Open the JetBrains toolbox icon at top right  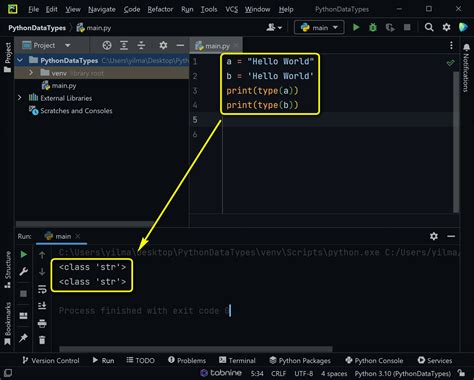pyautogui.click(x=463, y=27)
